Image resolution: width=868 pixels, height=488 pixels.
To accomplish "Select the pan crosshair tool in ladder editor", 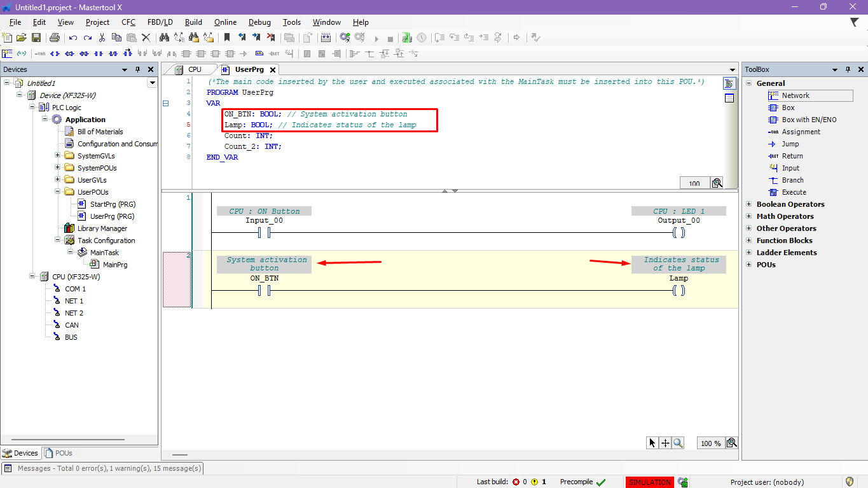I will 665,443.
